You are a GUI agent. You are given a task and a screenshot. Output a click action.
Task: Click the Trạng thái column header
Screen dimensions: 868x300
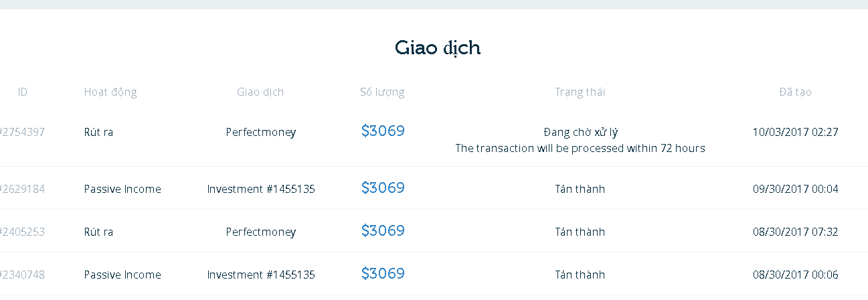pyautogui.click(x=580, y=92)
